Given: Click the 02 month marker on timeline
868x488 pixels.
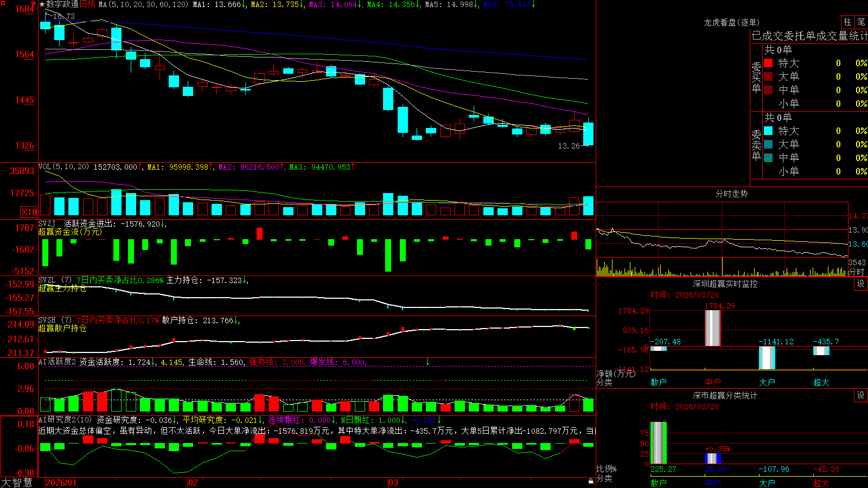Looking at the screenshot, I should tap(193, 483).
